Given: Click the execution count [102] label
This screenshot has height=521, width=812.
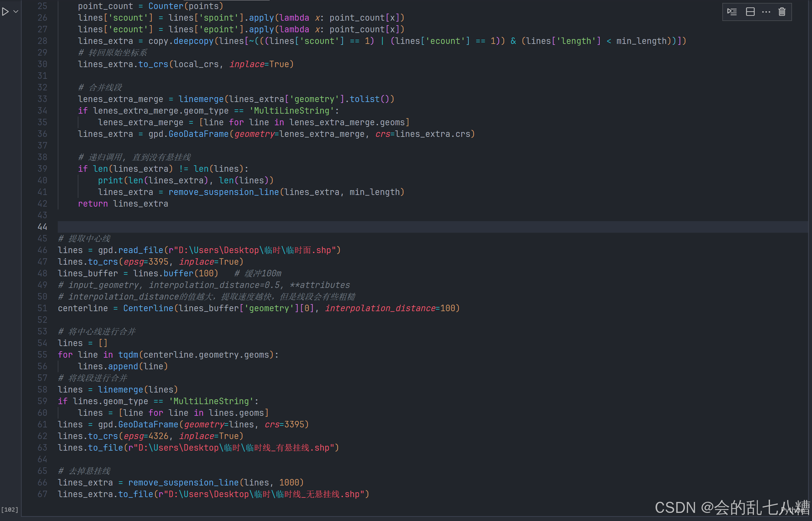Looking at the screenshot, I should point(10,509).
